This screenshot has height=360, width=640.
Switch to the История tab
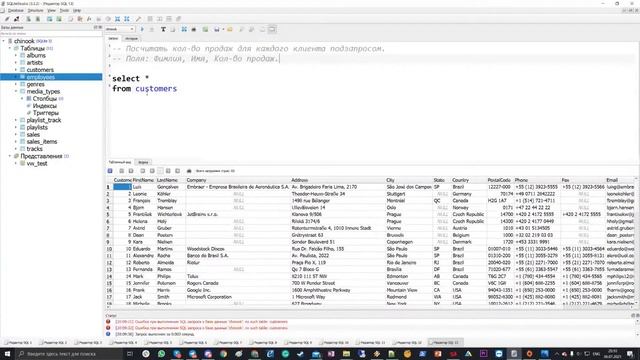pyautogui.click(x=131, y=38)
